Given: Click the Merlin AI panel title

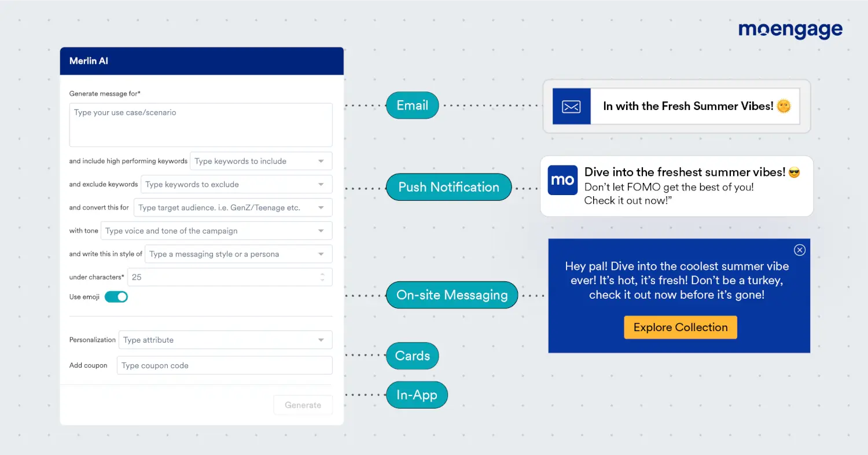Looking at the screenshot, I should pyautogui.click(x=89, y=61).
